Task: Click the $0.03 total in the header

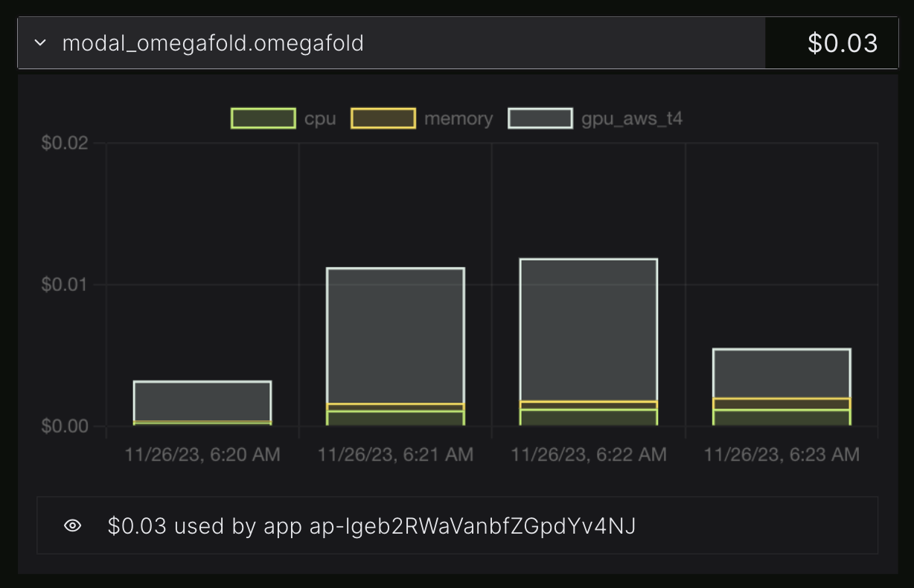Action: point(843,43)
